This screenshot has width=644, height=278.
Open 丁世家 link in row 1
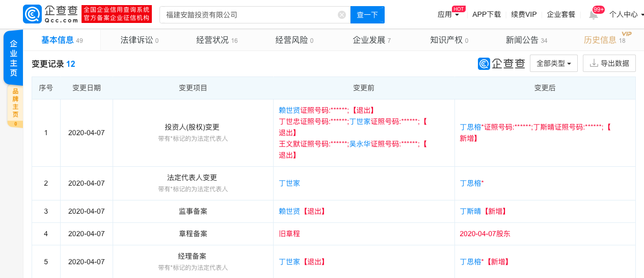click(360, 121)
